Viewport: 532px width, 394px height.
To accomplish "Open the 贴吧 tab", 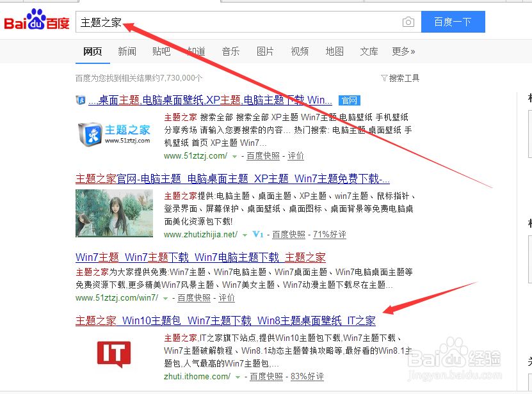I will 161,52.
